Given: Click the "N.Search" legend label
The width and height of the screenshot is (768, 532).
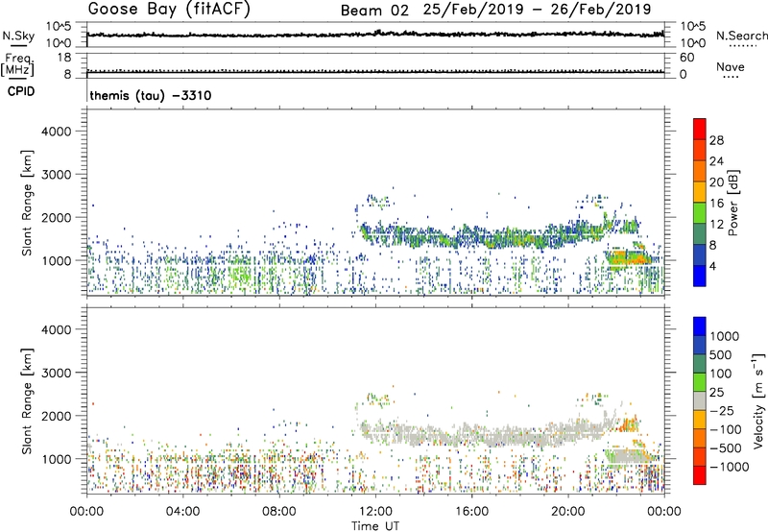Looking at the screenshot, I should [x=742, y=36].
